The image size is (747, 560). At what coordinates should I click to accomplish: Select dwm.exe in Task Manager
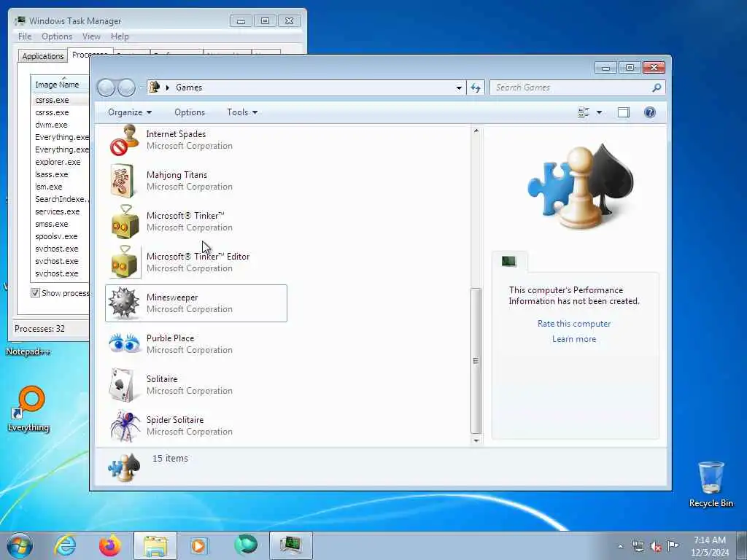51,125
